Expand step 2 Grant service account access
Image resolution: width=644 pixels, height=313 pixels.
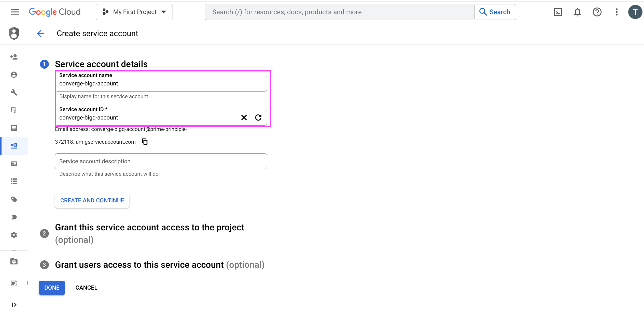pyautogui.click(x=149, y=233)
